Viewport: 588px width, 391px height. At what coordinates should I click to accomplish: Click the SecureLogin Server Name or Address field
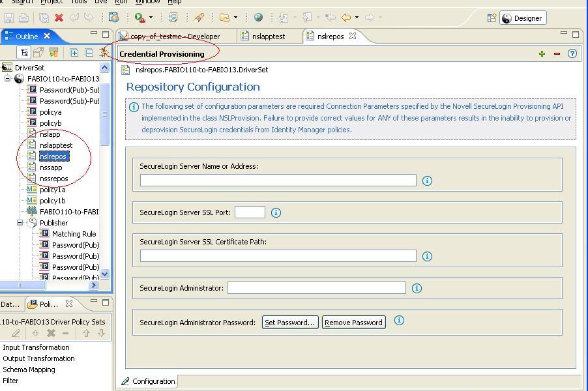[278, 180]
